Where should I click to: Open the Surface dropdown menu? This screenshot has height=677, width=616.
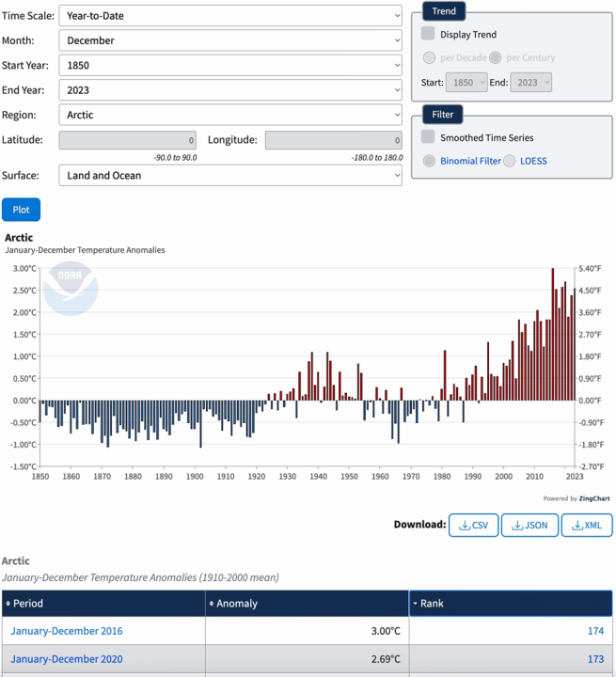click(x=230, y=175)
